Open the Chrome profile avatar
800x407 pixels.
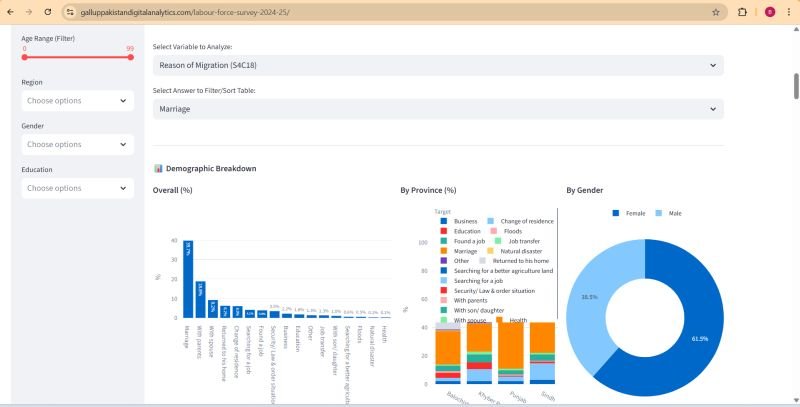point(769,12)
